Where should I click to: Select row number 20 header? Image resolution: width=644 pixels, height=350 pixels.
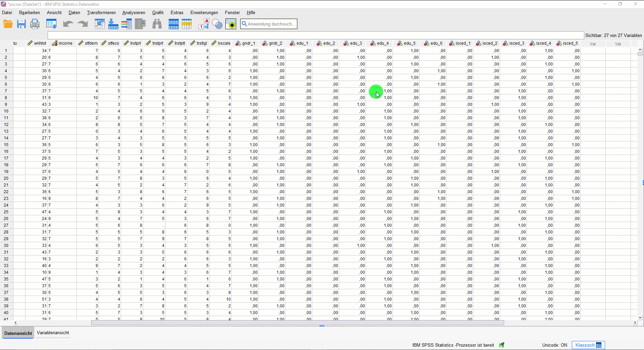6,178
